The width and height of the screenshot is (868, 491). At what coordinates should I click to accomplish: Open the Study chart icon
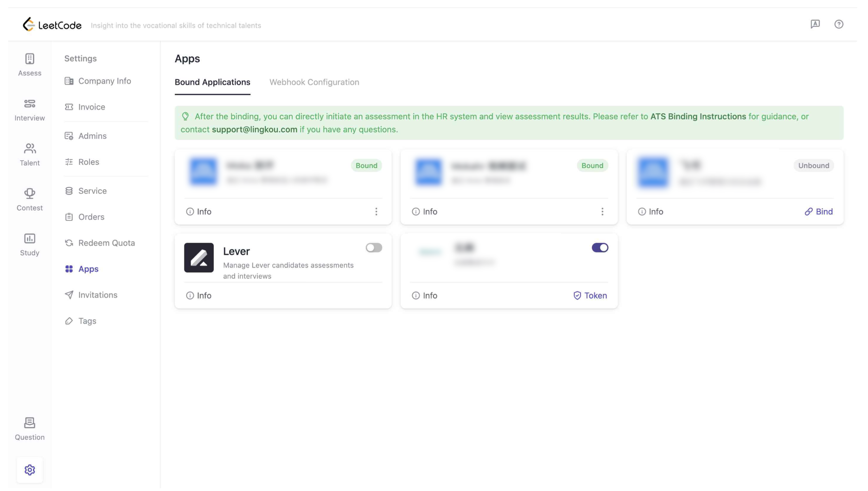click(x=30, y=239)
